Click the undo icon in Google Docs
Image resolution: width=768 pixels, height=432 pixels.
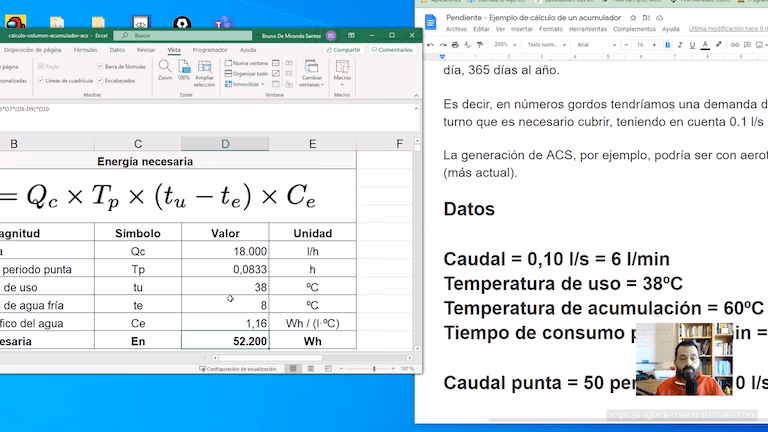click(x=431, y=45)
